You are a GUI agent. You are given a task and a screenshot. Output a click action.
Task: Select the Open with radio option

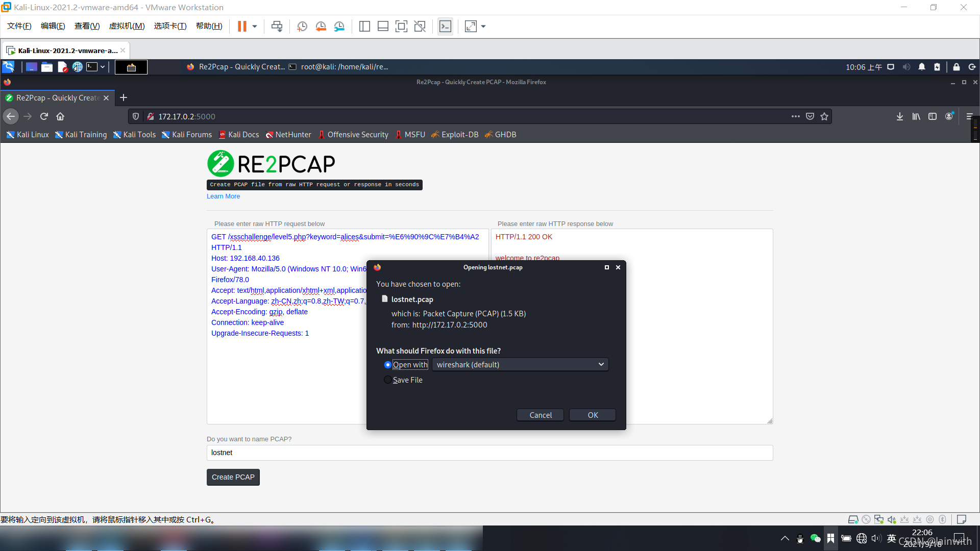point(388,365)
